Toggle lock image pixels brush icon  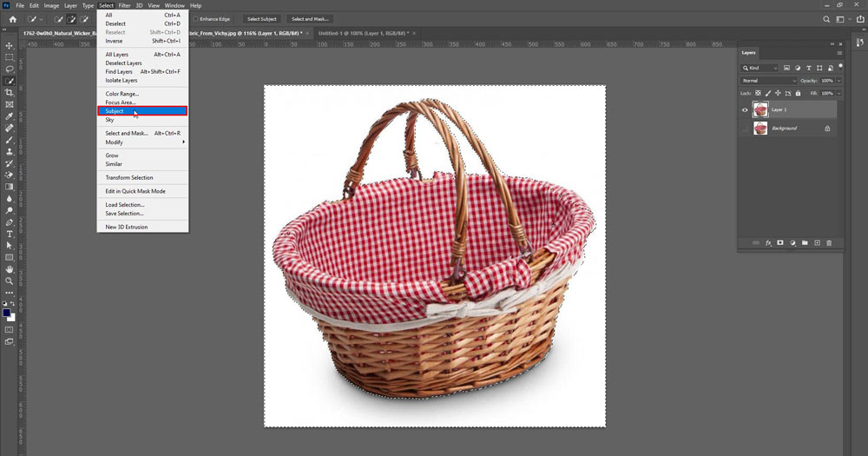pos(768,93)
